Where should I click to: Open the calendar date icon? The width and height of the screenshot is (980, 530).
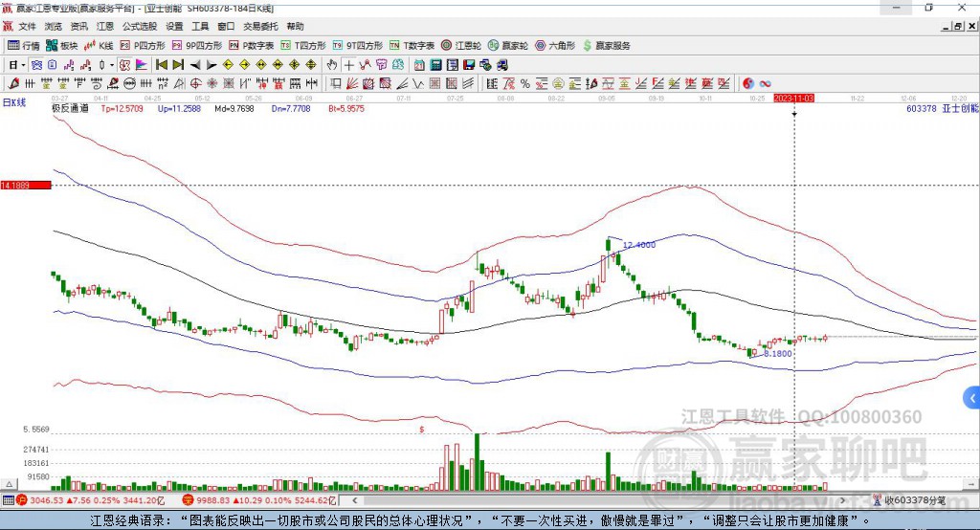(x=419, y=65)
